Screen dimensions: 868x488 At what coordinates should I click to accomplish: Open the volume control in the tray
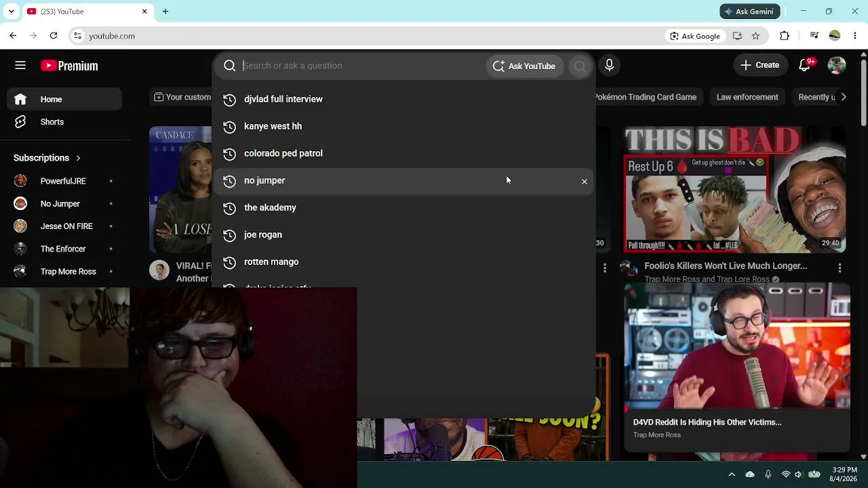798,474
